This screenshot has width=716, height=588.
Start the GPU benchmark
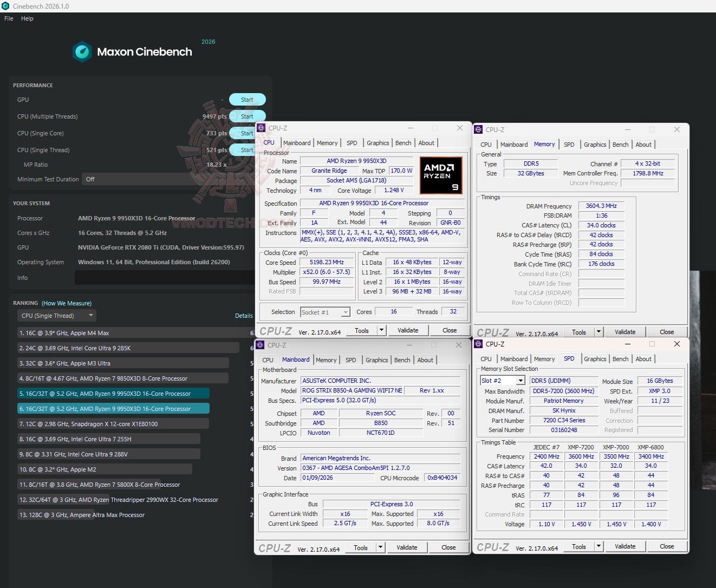[247, 100]
